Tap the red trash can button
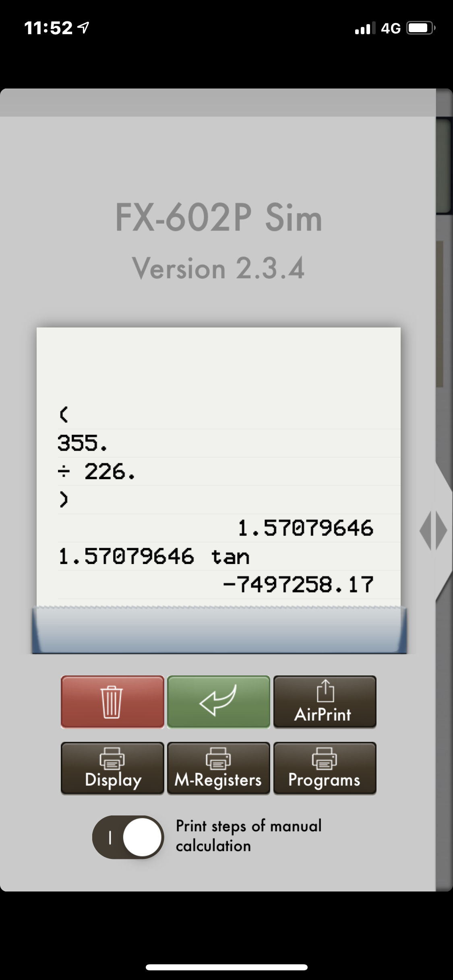Screen dimensions: 453x980 (x=112, y=702)
